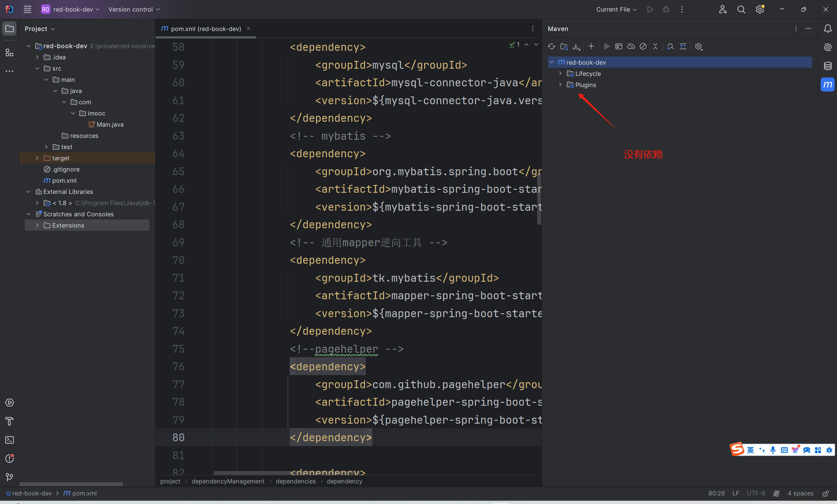Expand the target folder

tap(37, 158)
